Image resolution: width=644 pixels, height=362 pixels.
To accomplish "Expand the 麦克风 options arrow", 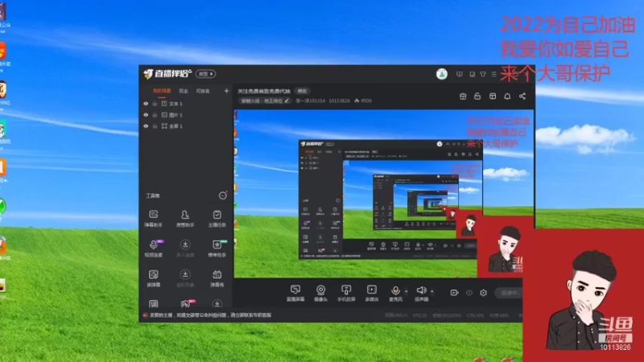I will point(407,291).
